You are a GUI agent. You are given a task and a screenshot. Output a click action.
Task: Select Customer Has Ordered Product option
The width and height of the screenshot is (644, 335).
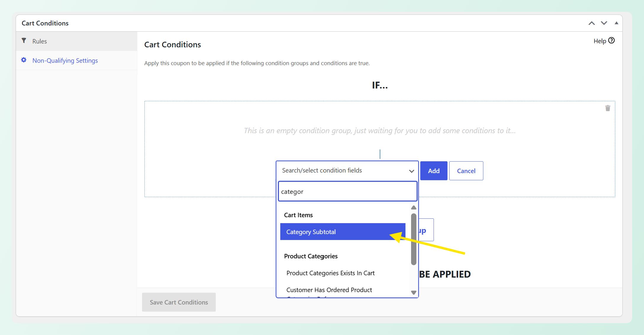tap(329, 290)
